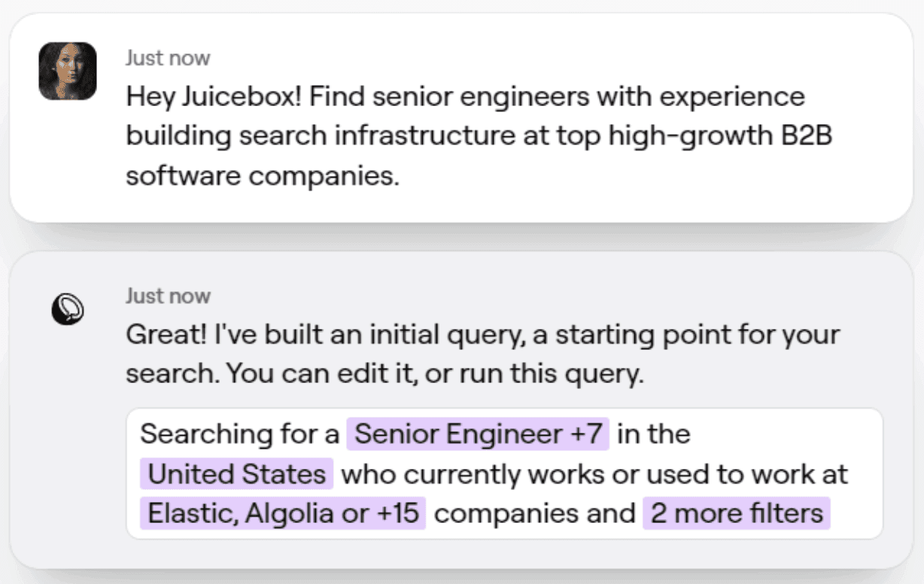Click the 'Great! I've built an initial query' line
The image size is (924, 584).
pyautogui.click(x=482, y=334)
